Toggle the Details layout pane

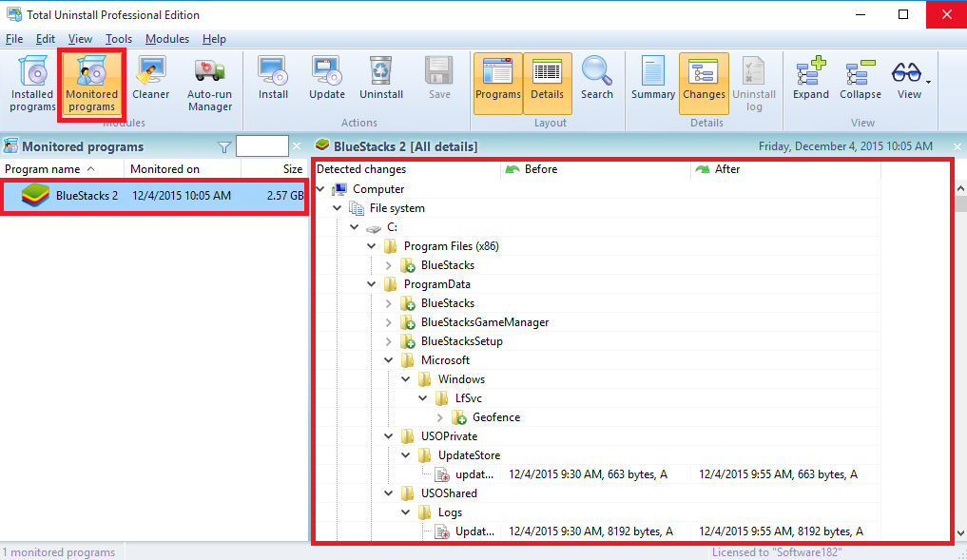[x=547, y=83]
